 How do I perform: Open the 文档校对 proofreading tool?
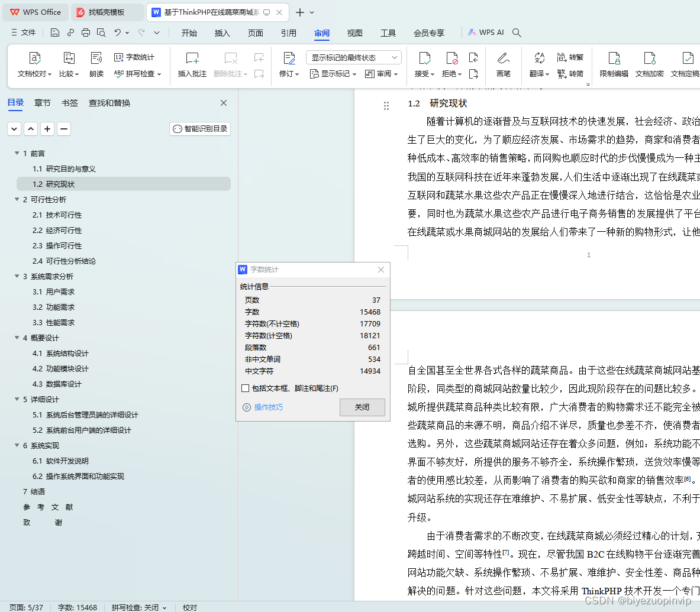34,64
